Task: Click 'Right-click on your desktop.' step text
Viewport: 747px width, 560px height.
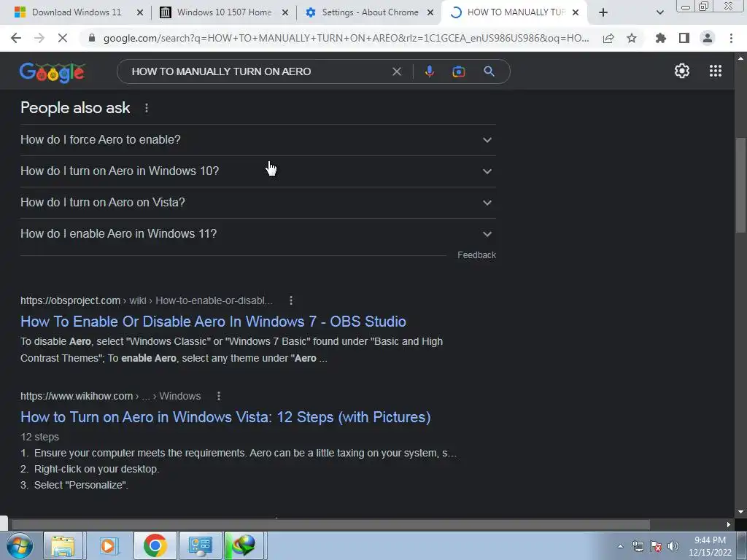Action: (x=97, y=469)
